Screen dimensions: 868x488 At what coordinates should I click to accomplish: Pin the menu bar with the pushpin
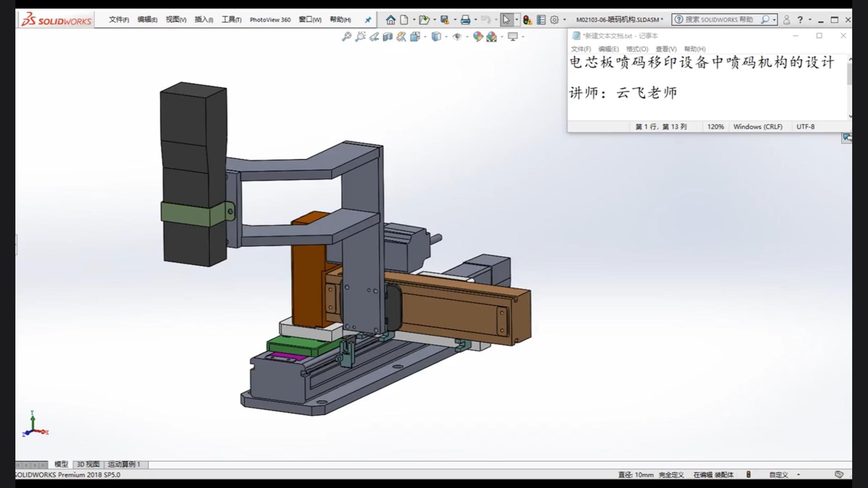[x=368, y=20]
